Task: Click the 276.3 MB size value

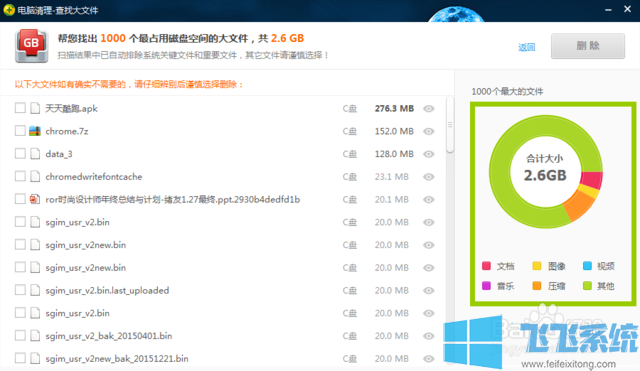Action: [394, 109]
